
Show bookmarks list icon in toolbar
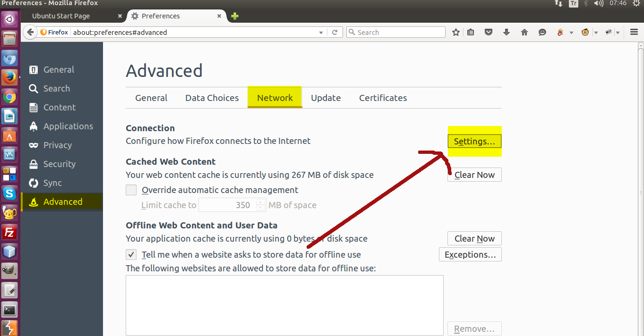pyautogui.click(x=471, y=32)
